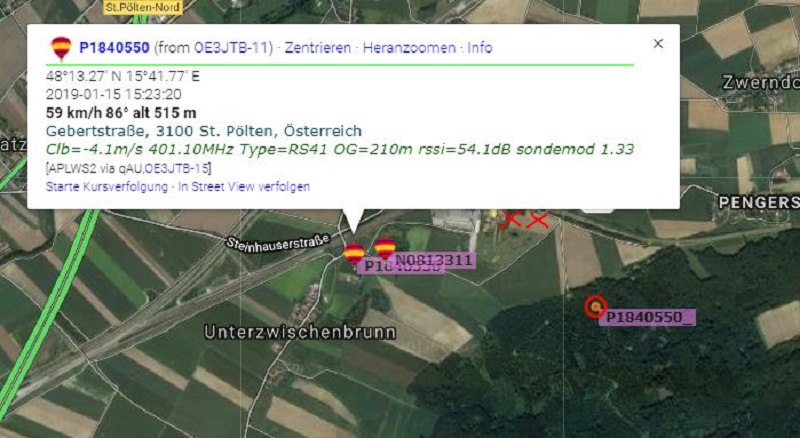Image resolution: width=800 pixels, height=438 pixels.
Task: Click the P1840550_ purple label
Action: 647,318
